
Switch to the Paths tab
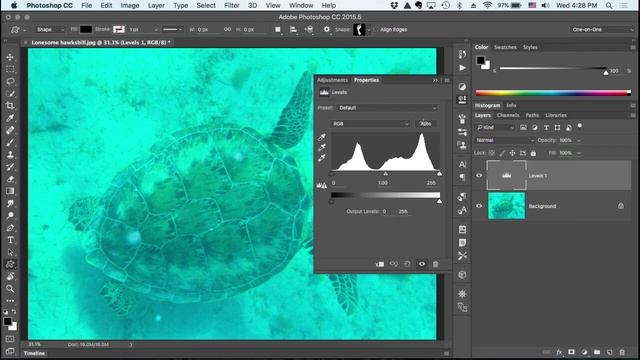532,116
